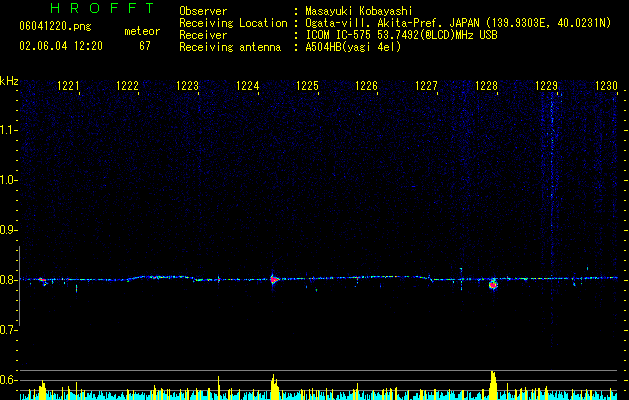Click the "meteor" counter label
Screen dimensions: 629x400
click(x=142, y=31)
